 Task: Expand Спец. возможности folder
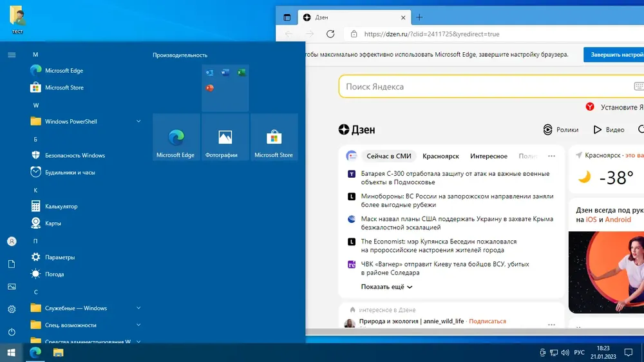[x=86, y=325]
